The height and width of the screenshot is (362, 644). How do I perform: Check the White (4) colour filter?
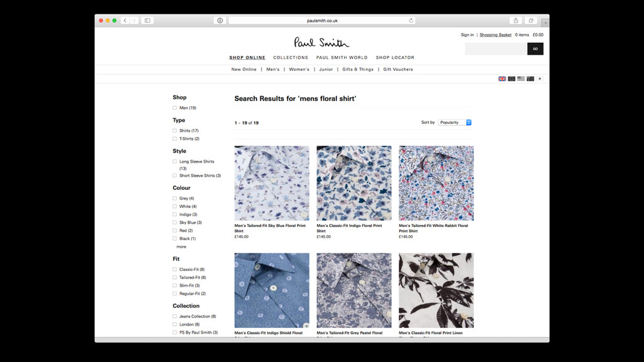tap(175, 206)
